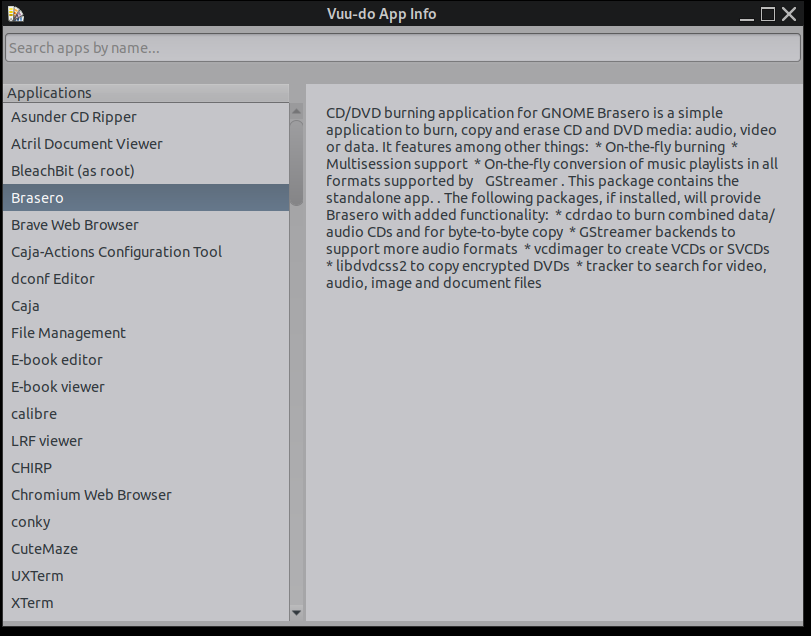
Task: Select CuteMaze entry
Action: pyautogui.click(x=146, y=549)
